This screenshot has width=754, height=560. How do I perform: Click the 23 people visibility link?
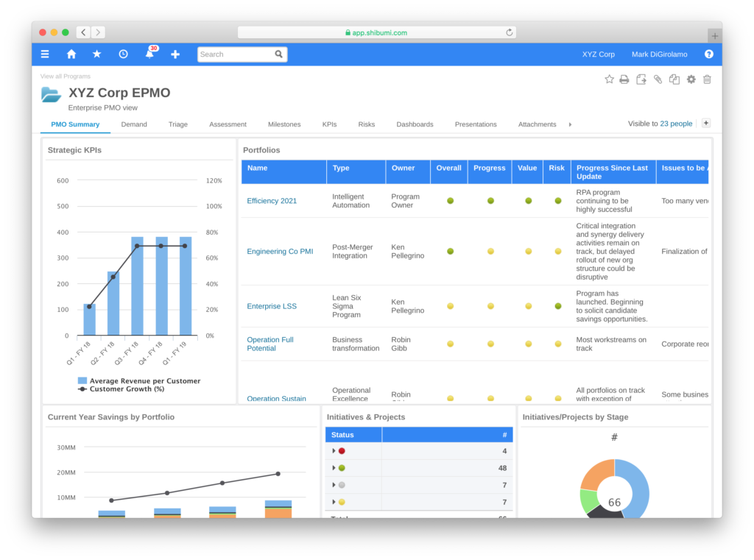click(x=676, y=124)
